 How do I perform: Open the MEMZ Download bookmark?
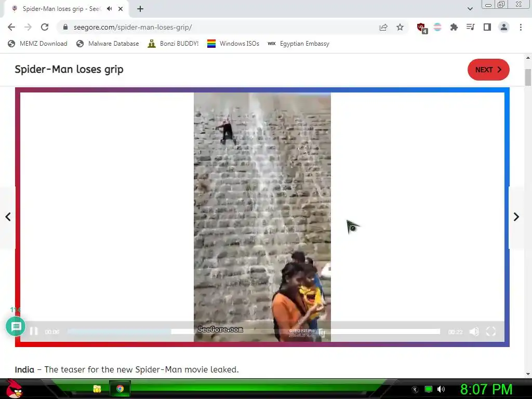(x=37, y=44)
